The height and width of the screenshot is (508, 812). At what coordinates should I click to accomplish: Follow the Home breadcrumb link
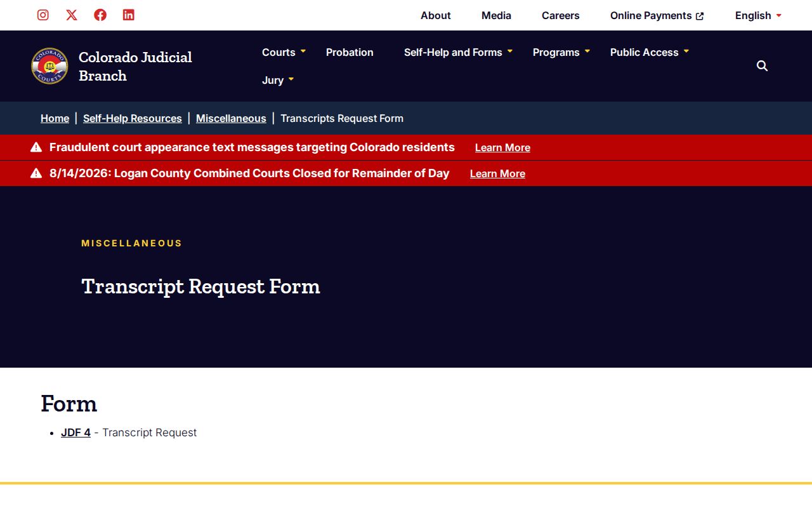pos(55,118)
